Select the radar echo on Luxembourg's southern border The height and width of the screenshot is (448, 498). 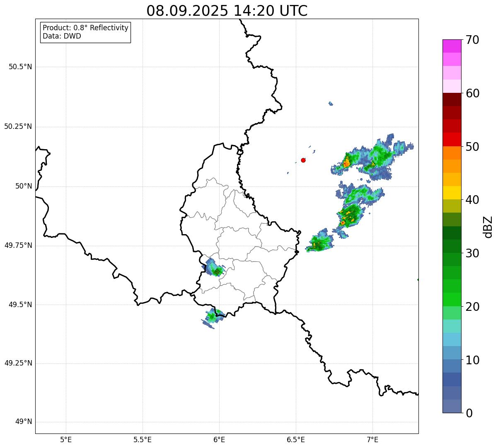(214, 317)
